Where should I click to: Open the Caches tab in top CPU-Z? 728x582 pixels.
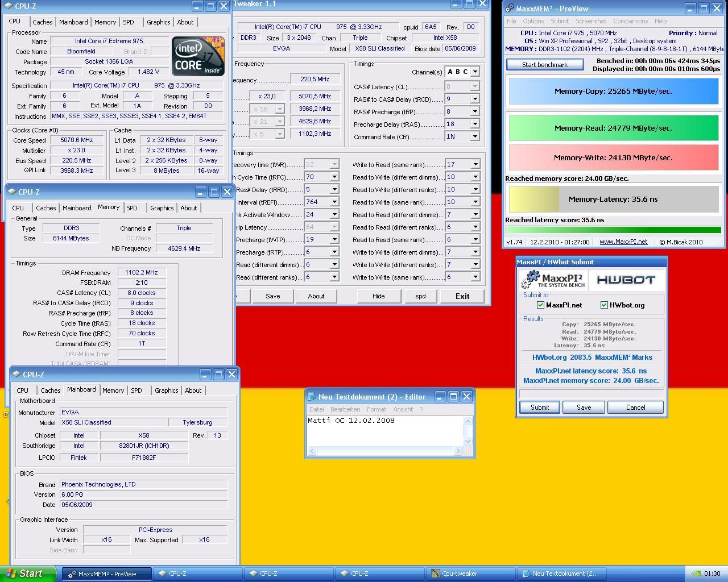pyautogui.click(x=42, y=22)
